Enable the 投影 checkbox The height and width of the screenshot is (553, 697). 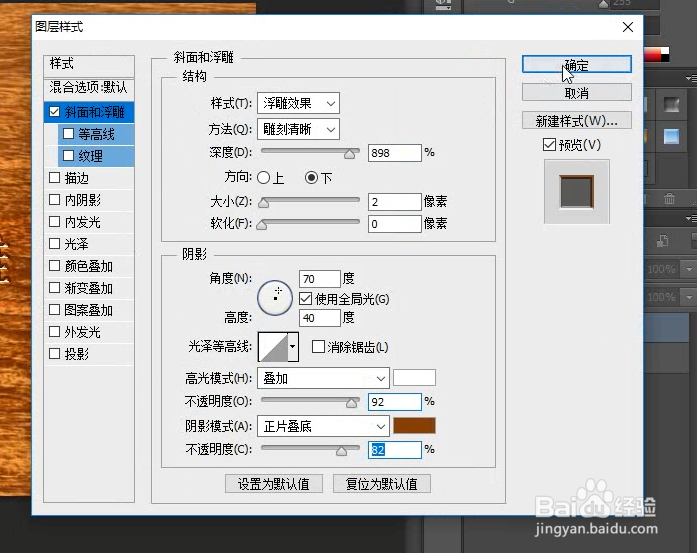click(54, 353)
